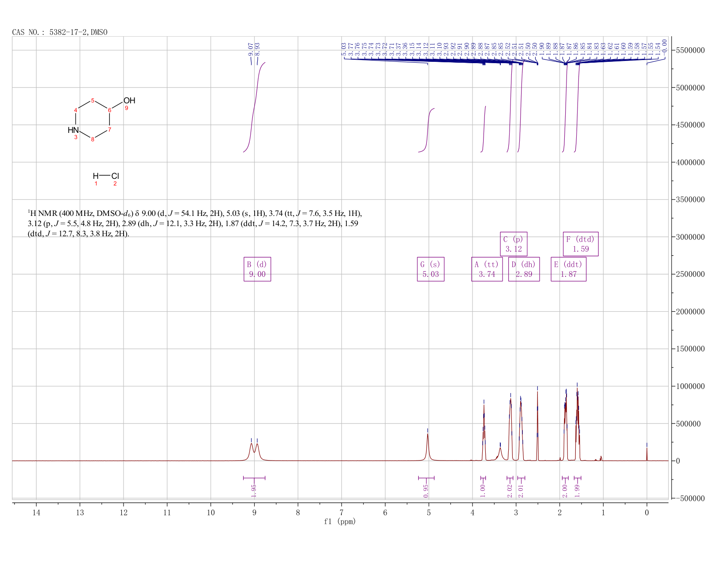Select the E (ddt) 1.87 multiplet label

(569, 269)
